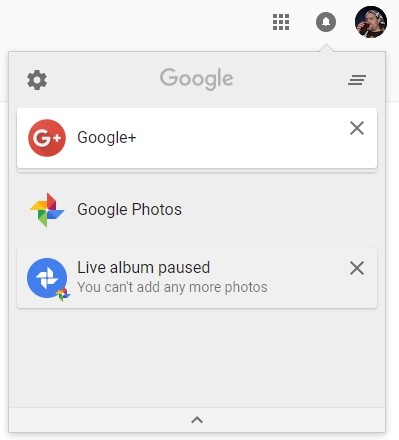Image resolution: width=399 pixels, height=440 pixels.
Task: Open the account profile avatar
Action: (371, 22)
